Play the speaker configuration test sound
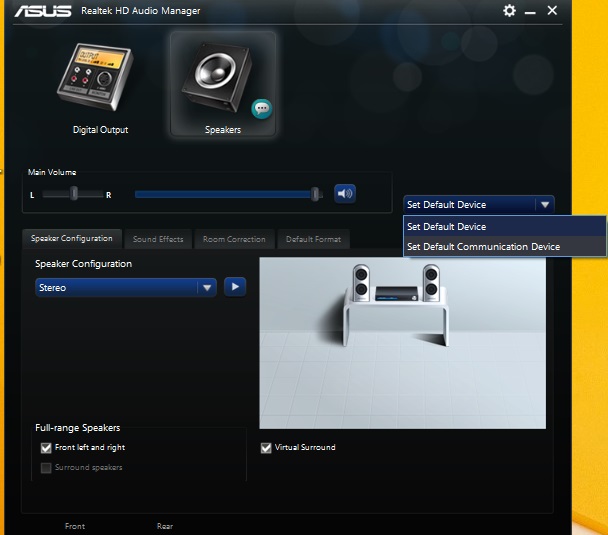 [x=235, y=287]
